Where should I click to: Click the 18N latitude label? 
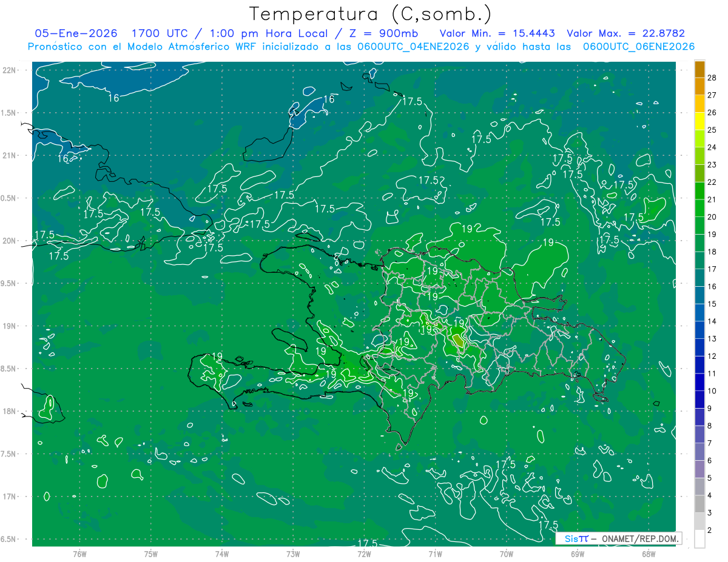(8, 411)
